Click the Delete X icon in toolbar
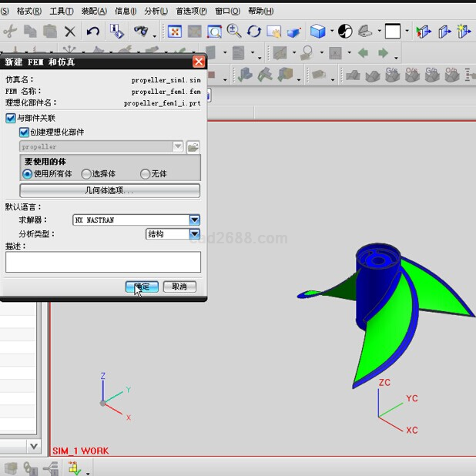Image resolution: width=476 pixels, height=476 pixels. click(x=70, y=32)
